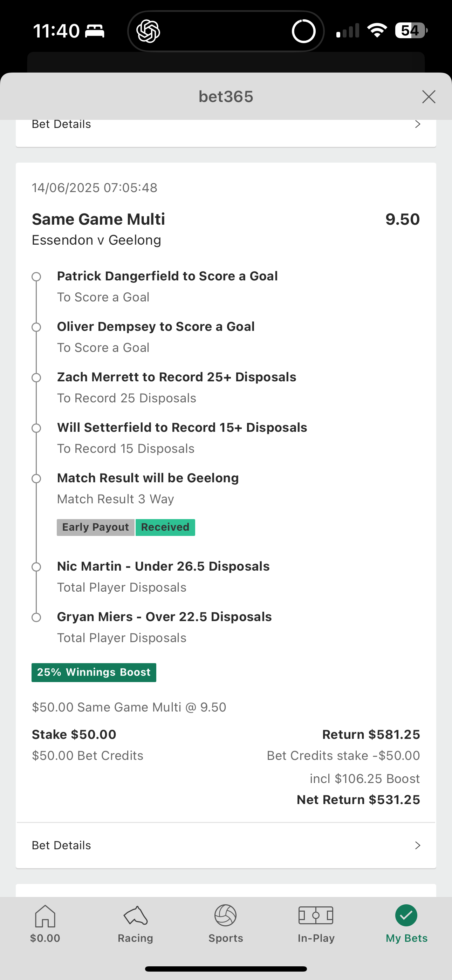The height and width of the screenshot is (980, 452).
Task: Tap the green Received badge
Action: pyautogui.click(x=165, y=527)
